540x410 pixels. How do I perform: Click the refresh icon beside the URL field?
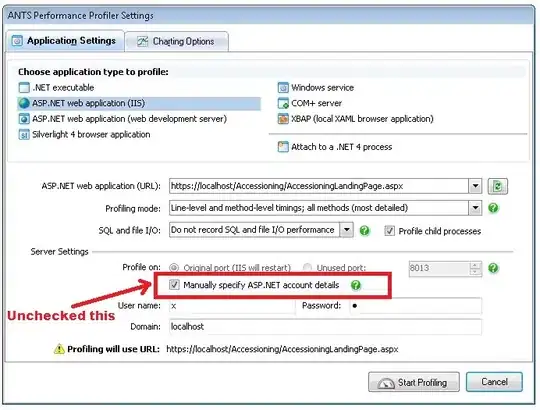pyautogui.click(x=497, y=186)
